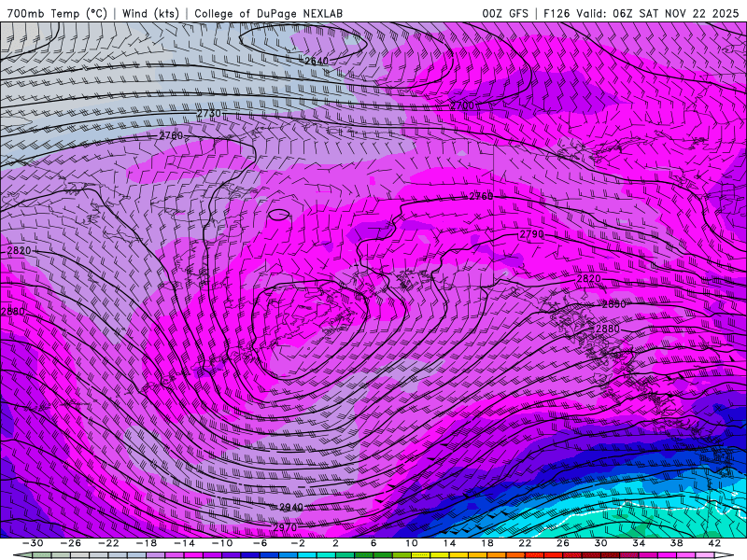Click the -2 color scale value

point(297,543)
